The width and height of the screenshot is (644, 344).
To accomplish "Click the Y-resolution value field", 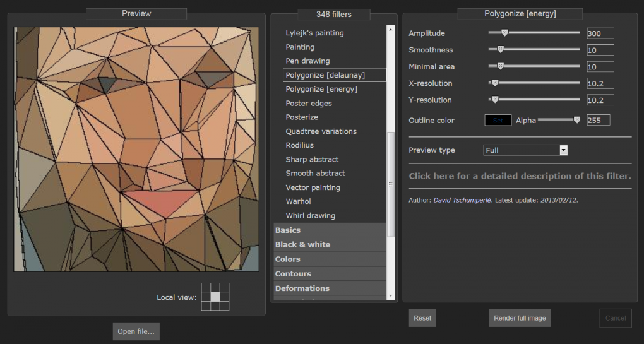I will [600, 100].
